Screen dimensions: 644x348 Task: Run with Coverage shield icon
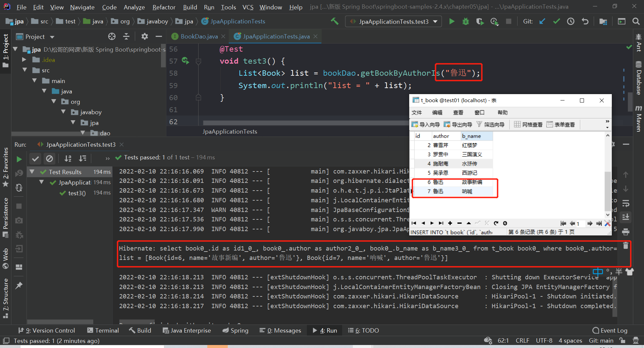[x=480, y=21]
